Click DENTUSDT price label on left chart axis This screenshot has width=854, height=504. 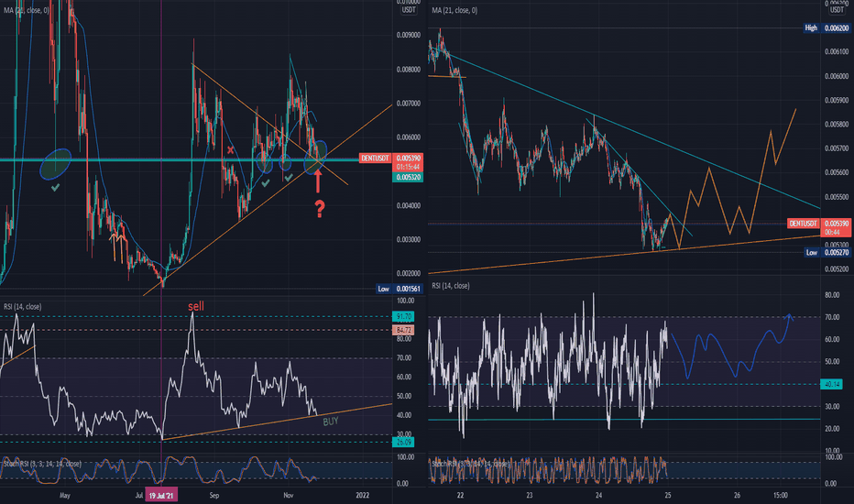(x=376, y=158)
